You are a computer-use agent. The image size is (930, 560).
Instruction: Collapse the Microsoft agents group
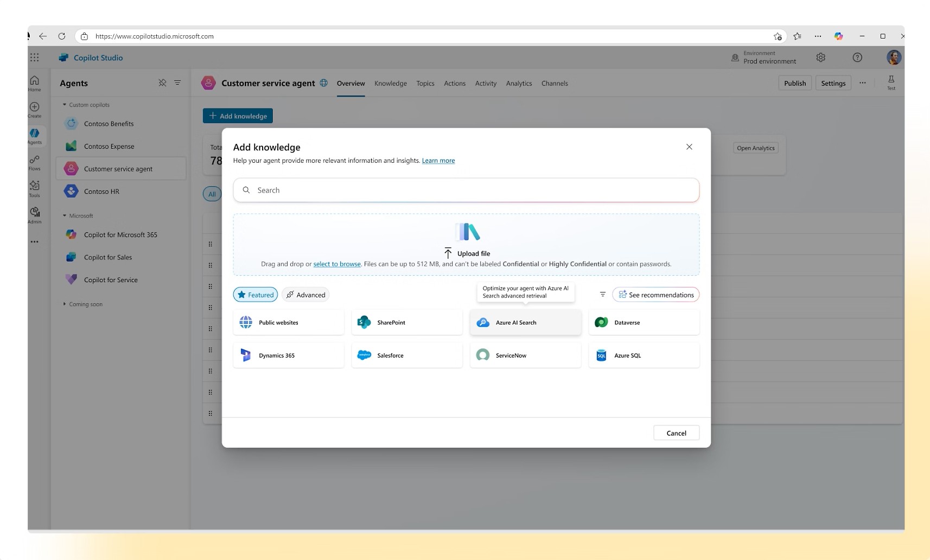coord(65,216)
